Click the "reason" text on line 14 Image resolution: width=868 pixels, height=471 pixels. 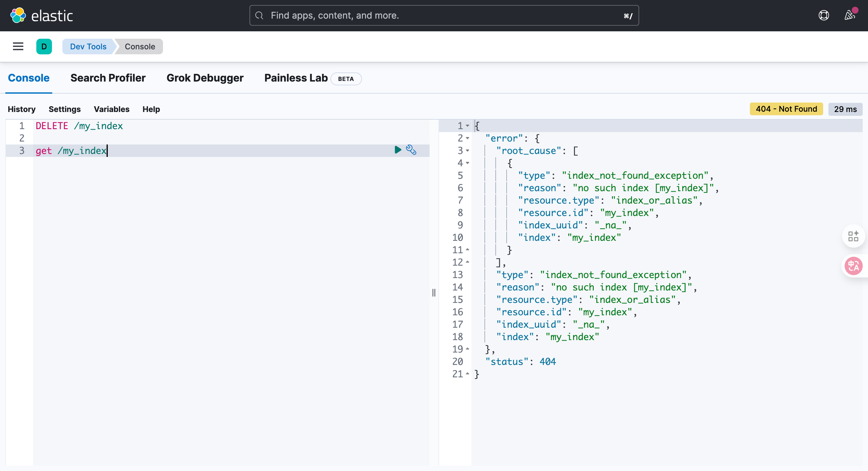pos(518,287)
